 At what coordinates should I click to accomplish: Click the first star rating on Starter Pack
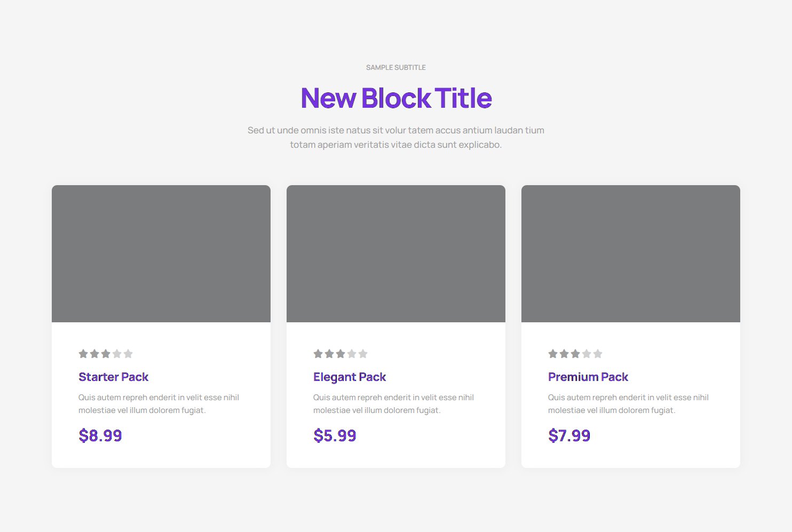[83, 353]
